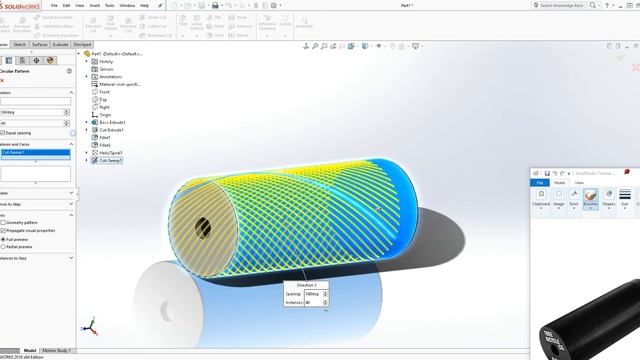The height and width of the screenshot is (360, 640).
Task: Open Size line-width picker in Paint window
Action: tap(625, 199)
